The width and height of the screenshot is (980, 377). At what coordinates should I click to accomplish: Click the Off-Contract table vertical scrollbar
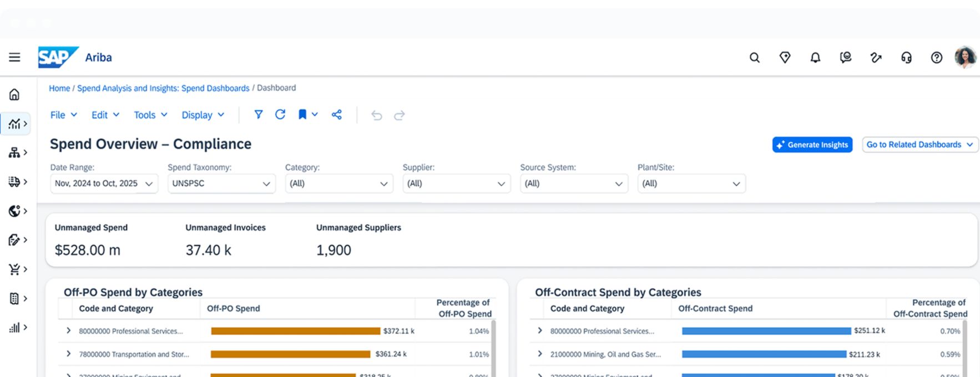tap(964, 348)
